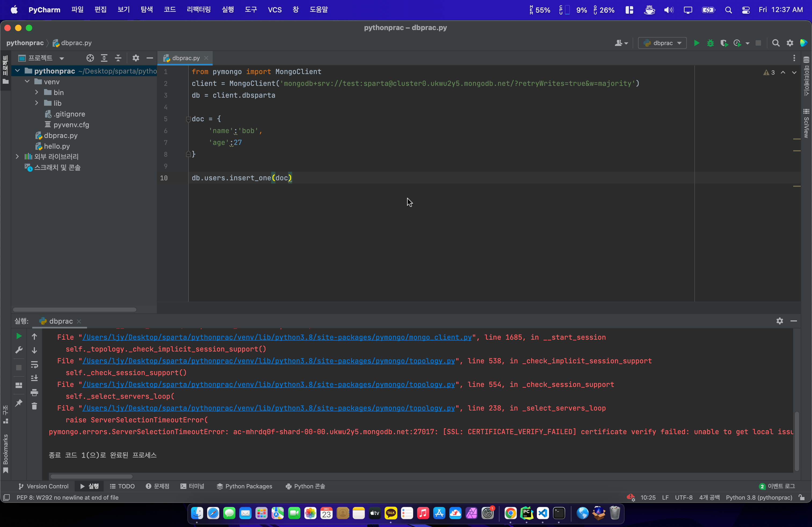Image resolution: width=812 pixels, height=527 pixels.
Task: Open Google Chrome from the Dock
Action: (x=510, y=513)
